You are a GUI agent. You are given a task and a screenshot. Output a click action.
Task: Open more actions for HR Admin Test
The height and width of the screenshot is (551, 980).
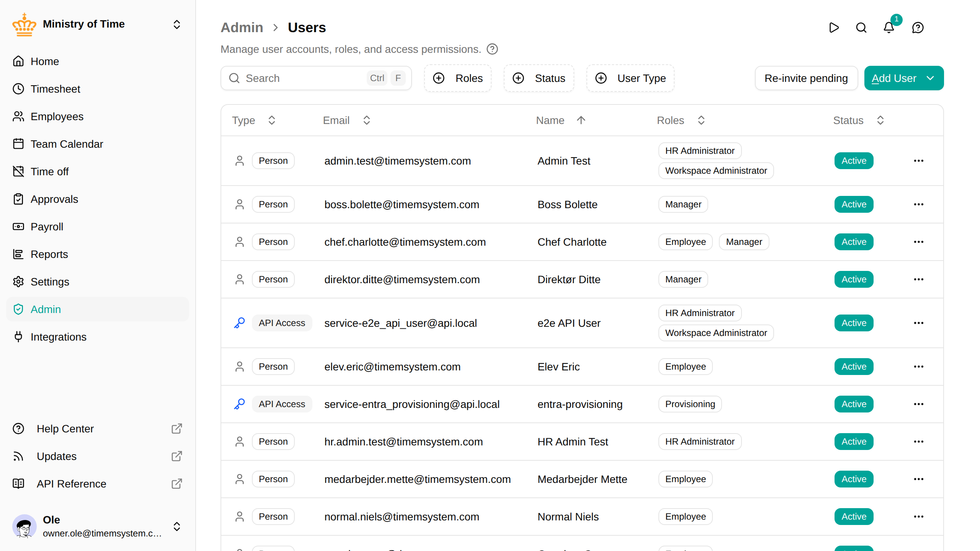pos(919,442)
